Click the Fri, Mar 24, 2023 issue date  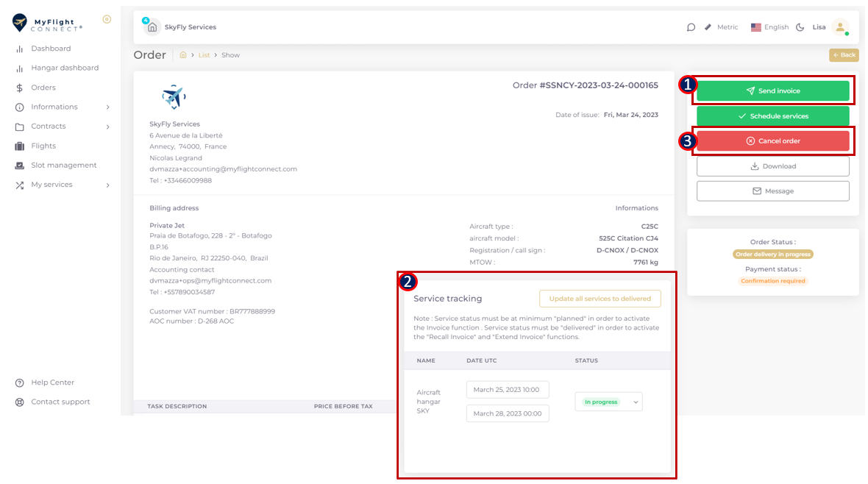630,115
